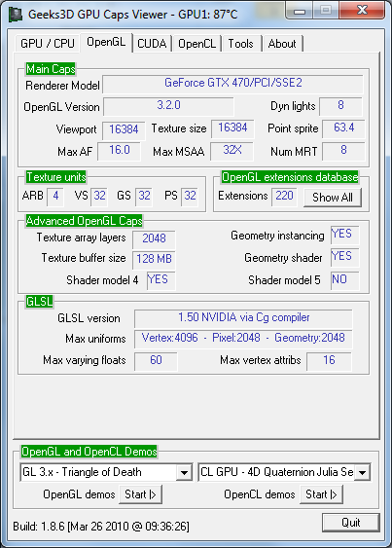392x548 pixels.
Task: Select the OpenGL tab
Action: (106, 42)
